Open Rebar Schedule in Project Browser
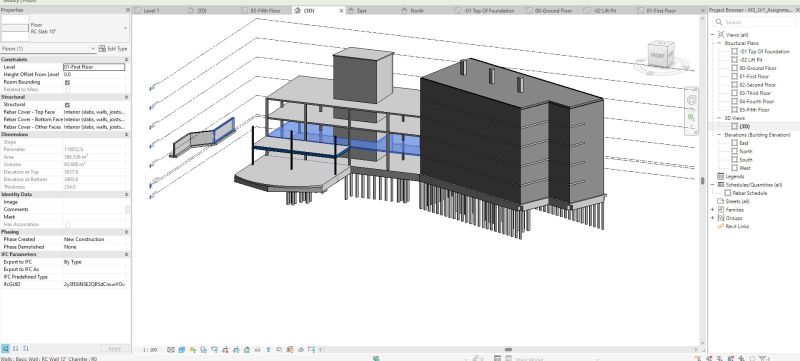 point(749,193)
